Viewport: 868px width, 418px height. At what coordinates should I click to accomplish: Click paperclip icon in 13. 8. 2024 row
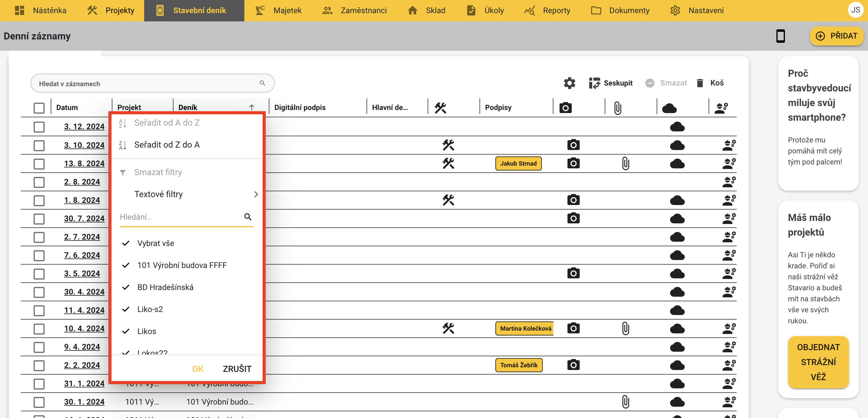tap(625, 163)
